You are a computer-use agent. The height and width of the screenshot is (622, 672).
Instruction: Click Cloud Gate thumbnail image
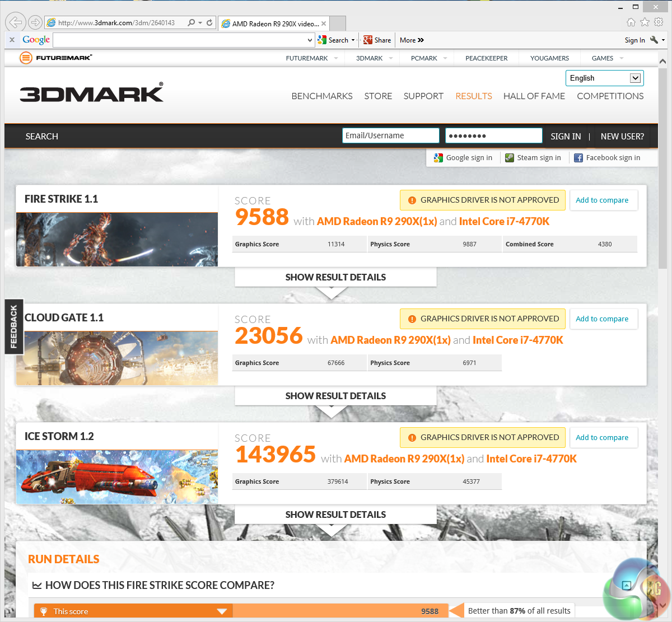point(117,358)
